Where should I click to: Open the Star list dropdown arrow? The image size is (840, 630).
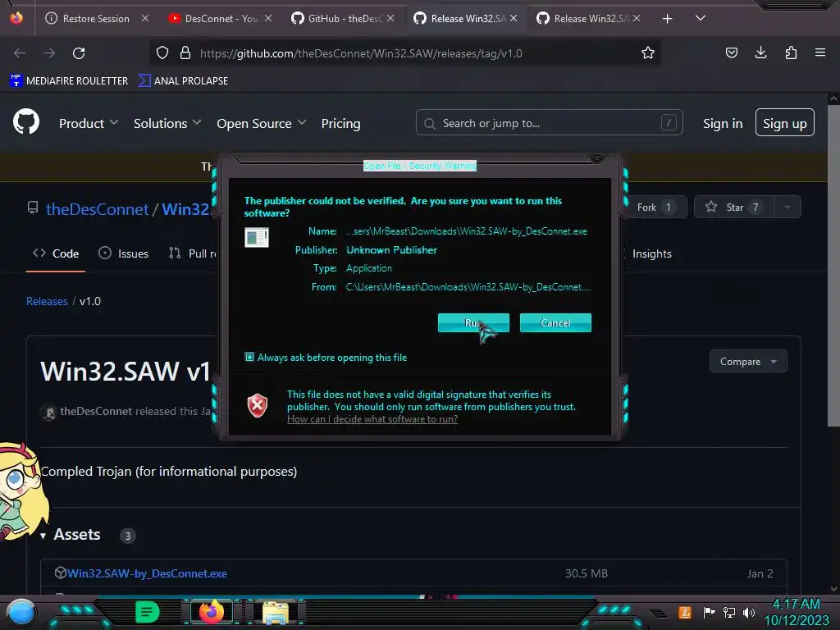click(787, 208)
